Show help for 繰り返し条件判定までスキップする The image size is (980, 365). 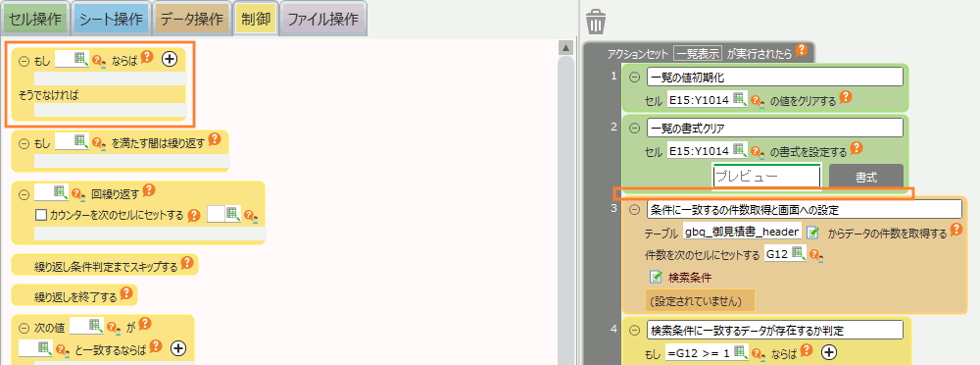tap(187, 263)
